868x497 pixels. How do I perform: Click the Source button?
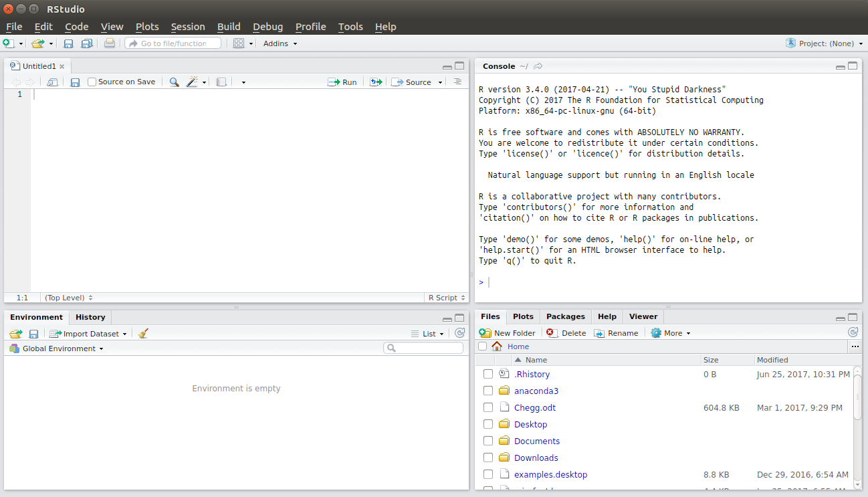coord(411,82)
